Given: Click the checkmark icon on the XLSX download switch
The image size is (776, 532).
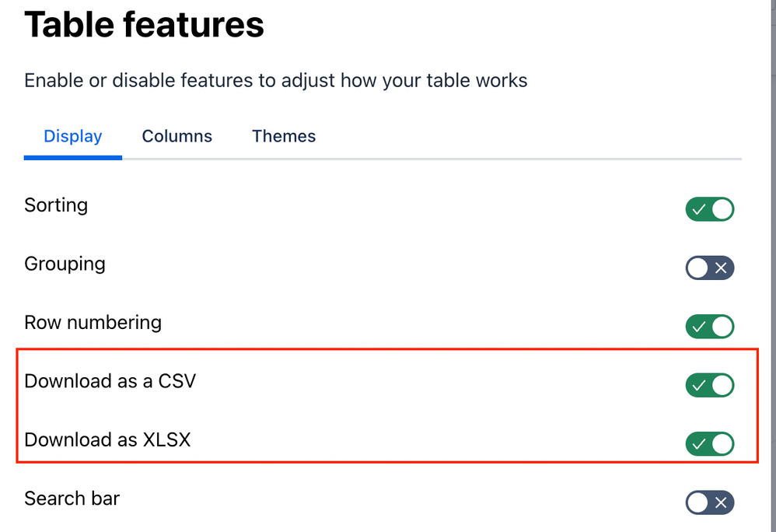Looking at the screenshot, I should tap(699, 444).
